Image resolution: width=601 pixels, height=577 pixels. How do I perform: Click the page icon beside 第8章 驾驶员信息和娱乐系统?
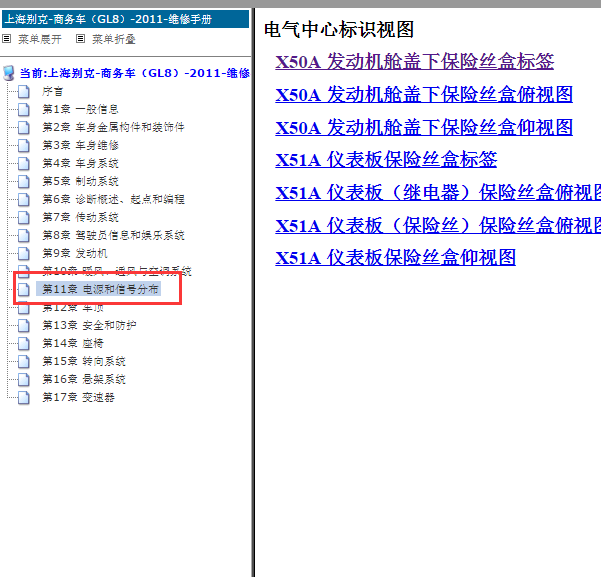click(x=24, y=235)
